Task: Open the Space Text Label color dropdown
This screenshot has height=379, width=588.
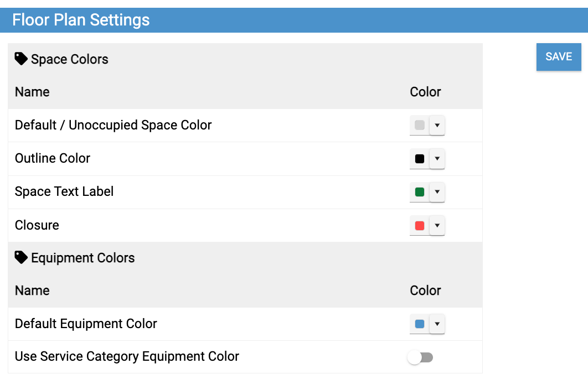Action: click(437, 192)
